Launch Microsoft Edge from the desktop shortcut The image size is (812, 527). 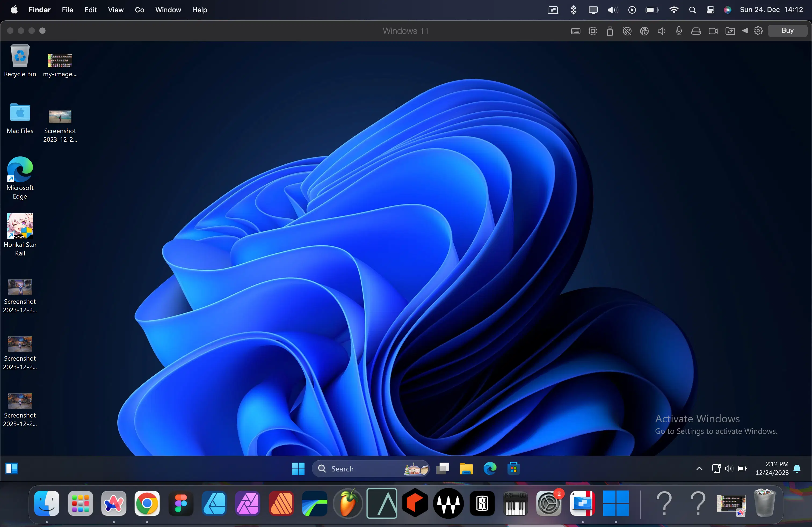20,178
